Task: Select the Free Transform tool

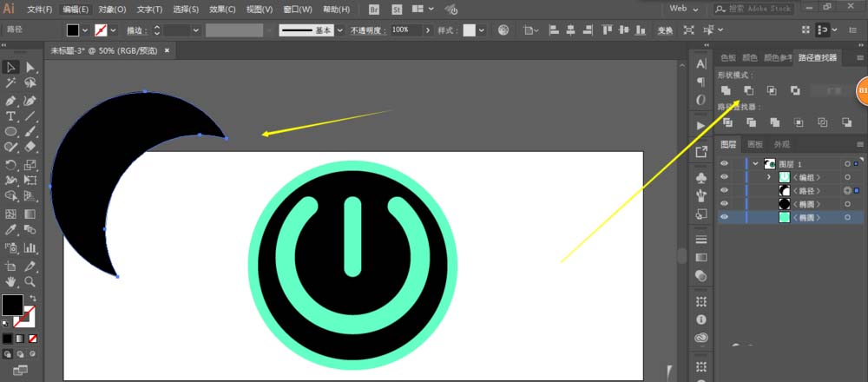Action: (x=30, y=180)
